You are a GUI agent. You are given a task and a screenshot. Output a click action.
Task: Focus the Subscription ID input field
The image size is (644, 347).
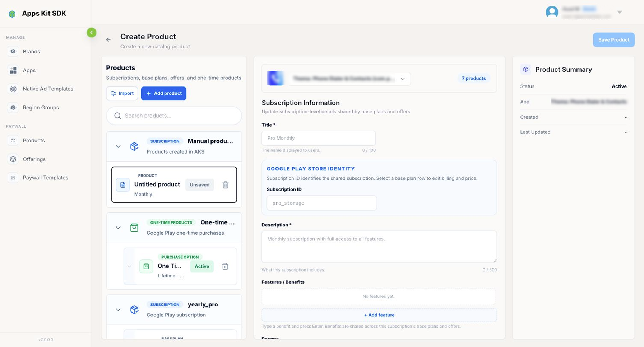click(321, 203)
